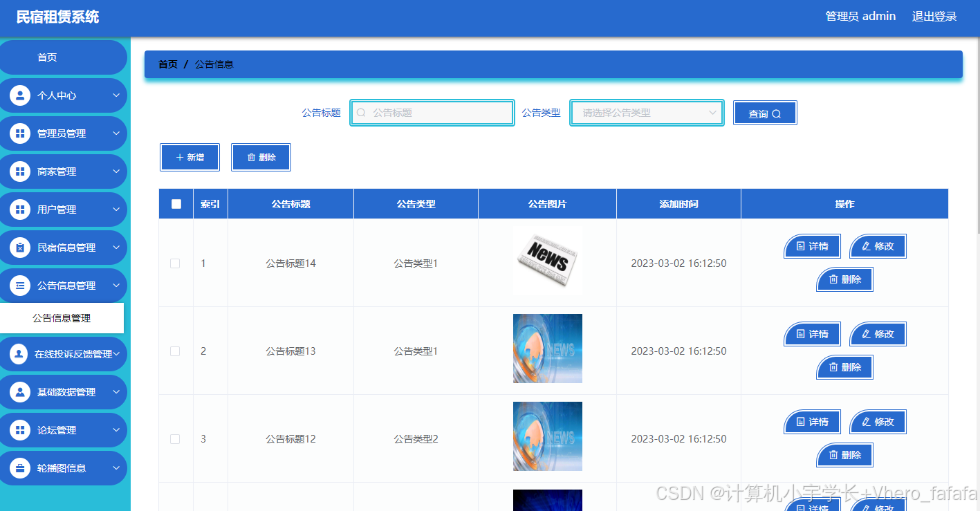Click 退出登录 to log out
Screen dimensions: 980x511
pyautogui.click(x=934, y=15)
